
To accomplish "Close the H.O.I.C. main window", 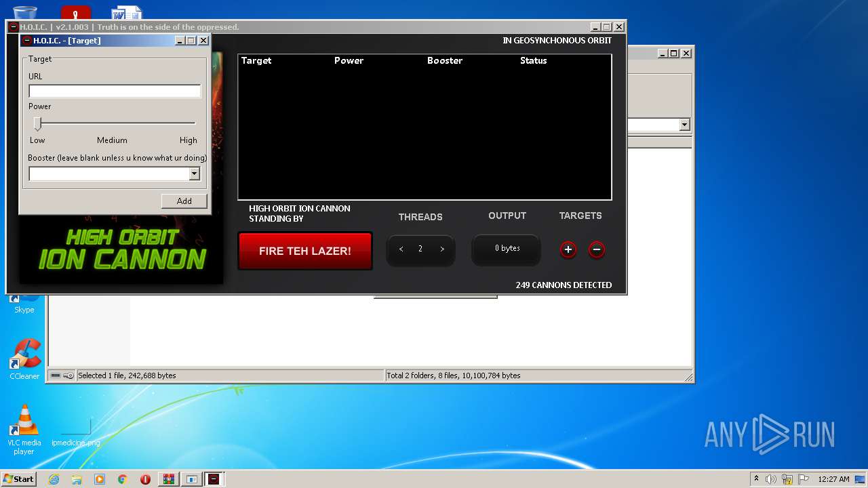I will pyautogui.click(x=618, y=27).
